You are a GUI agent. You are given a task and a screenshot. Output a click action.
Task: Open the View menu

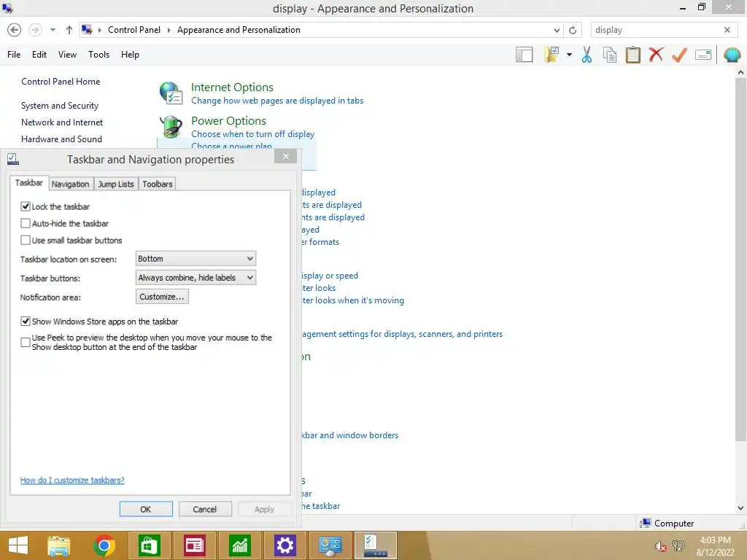pyautogui.click(x=67, y=54)
